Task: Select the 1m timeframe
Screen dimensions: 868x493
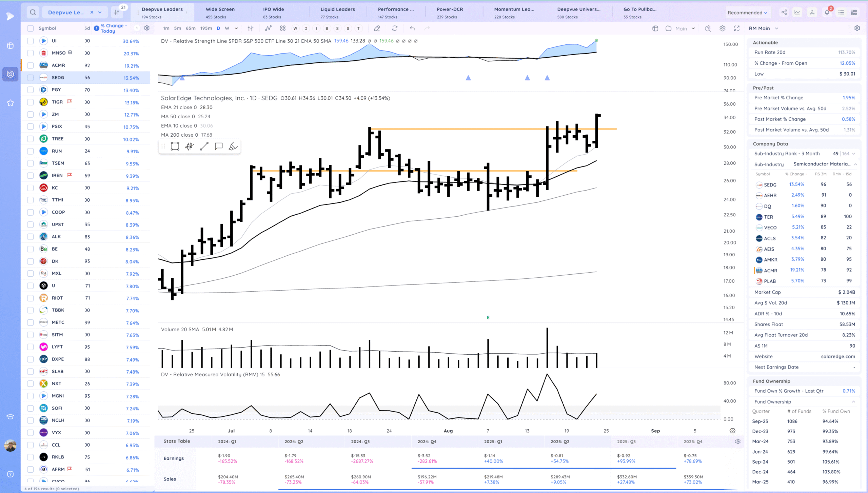Action: pos(166,28)
